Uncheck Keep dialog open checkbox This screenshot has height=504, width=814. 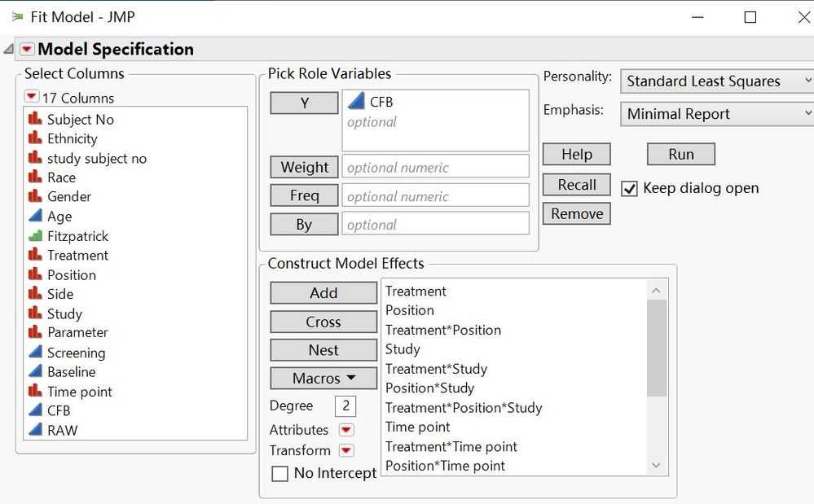[629, 189]
